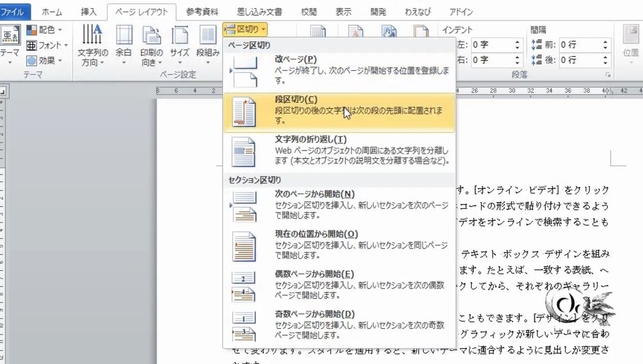
Task: Switch to the 校閲 tab
Action: tap(309, 12)
